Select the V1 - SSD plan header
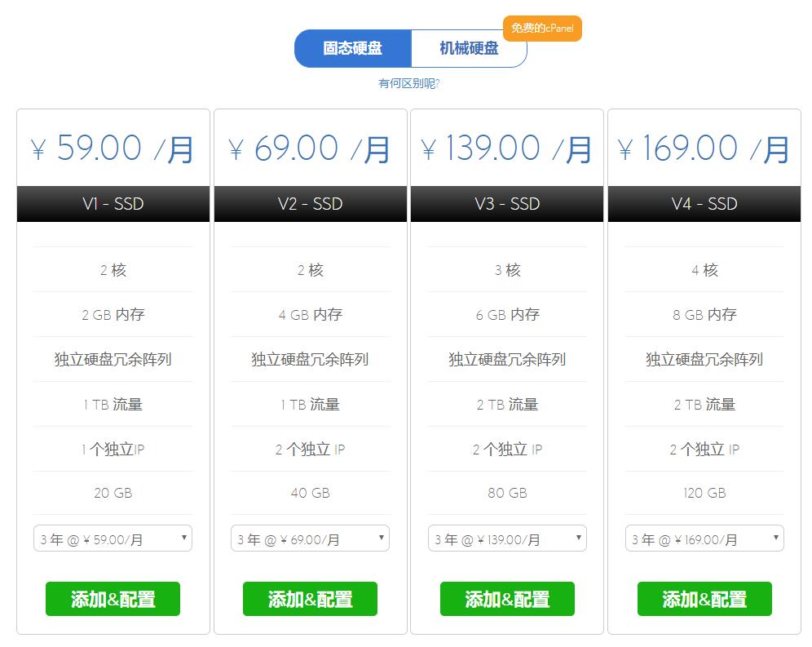Image resolution: width=812 pixels, height=647 pixels. [113, 204]
